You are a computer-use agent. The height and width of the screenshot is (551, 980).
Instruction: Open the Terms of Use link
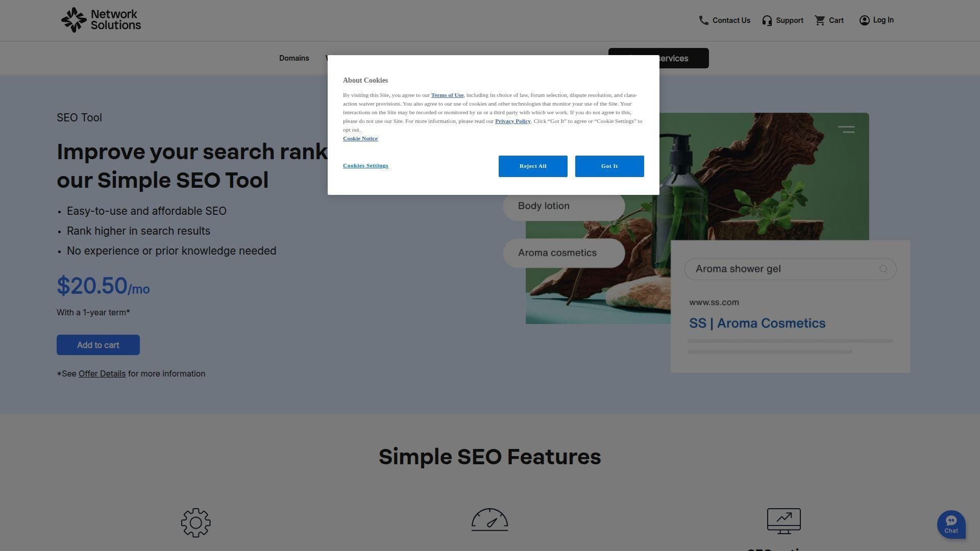pos(447,95)
